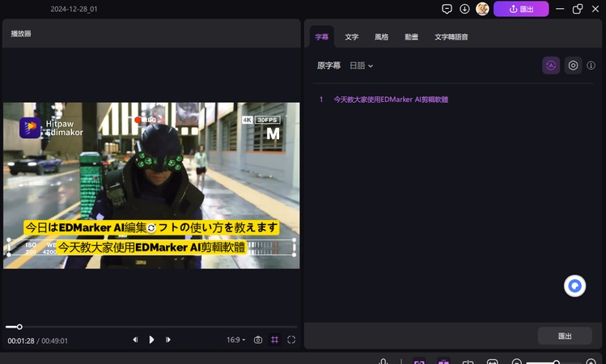Open the 16:9 aspect ratio dropdown
Image resolution: width=606 pixels, height=364 pixels.
pos(235,340)
